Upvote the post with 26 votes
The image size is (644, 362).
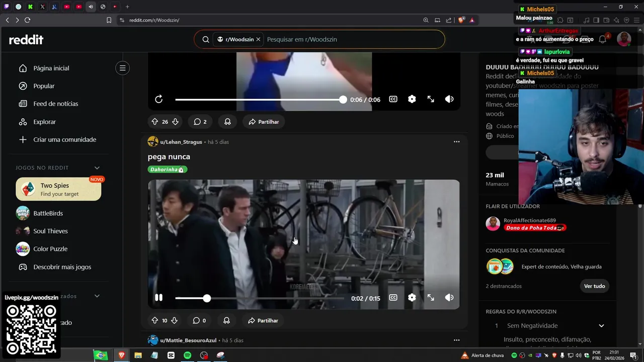155,122
